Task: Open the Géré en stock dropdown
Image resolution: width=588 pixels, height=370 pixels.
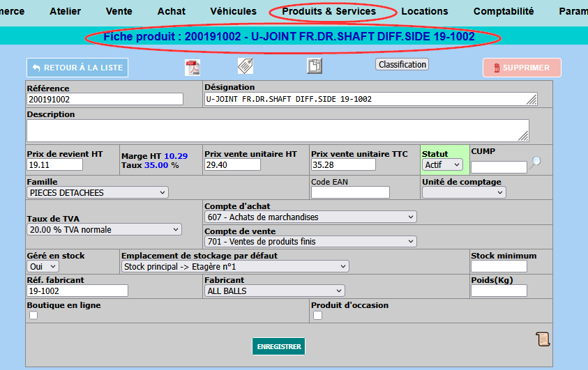Action: pos(43,266)
